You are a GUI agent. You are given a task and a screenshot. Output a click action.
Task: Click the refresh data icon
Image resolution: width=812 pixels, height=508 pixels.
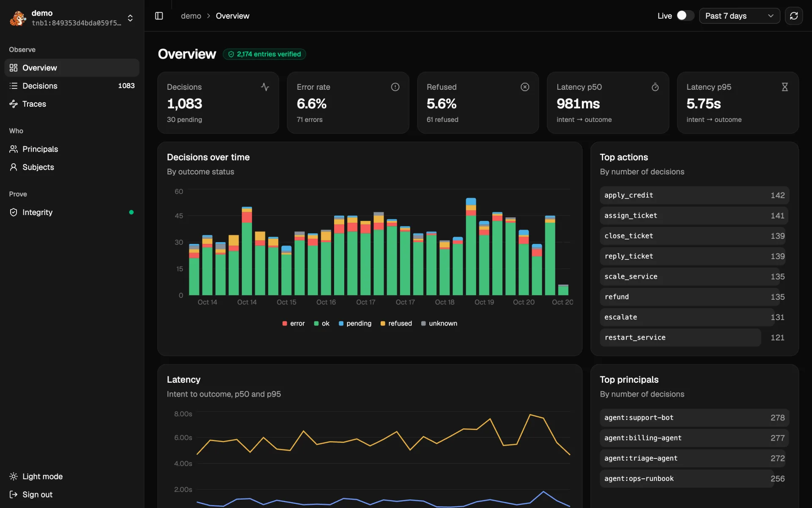coord(794,16)
